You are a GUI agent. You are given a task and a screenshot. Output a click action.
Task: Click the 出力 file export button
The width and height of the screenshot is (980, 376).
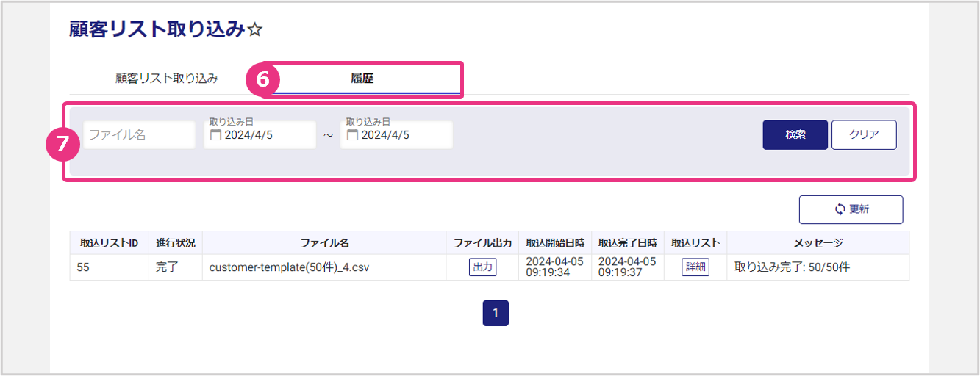pos(482,267)
